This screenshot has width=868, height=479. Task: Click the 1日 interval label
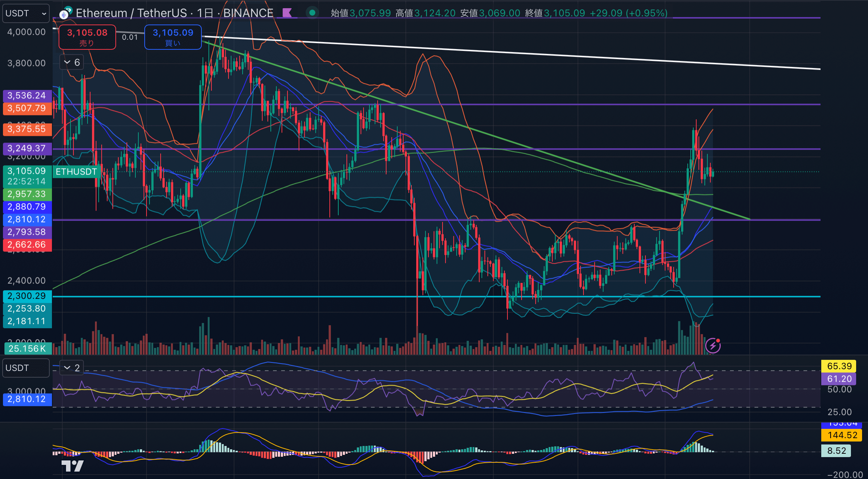click(x=205, y=13)
